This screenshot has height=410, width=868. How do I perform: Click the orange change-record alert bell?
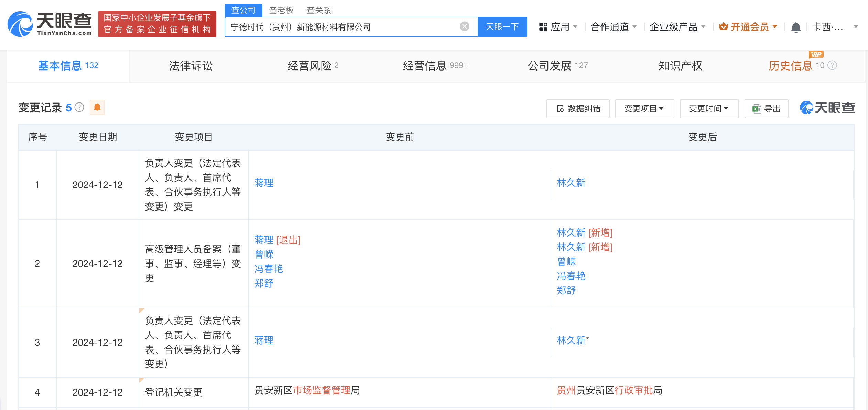click(x=97, y=107)
